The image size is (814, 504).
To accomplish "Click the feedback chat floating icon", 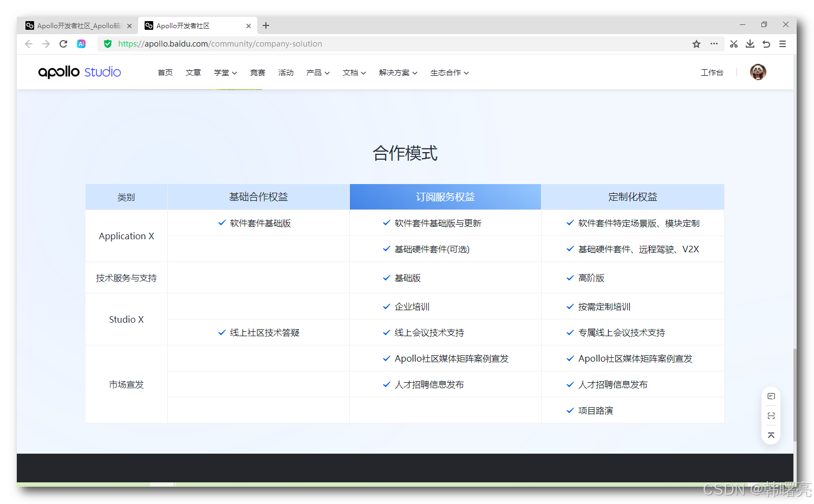I will click(771, 396).
